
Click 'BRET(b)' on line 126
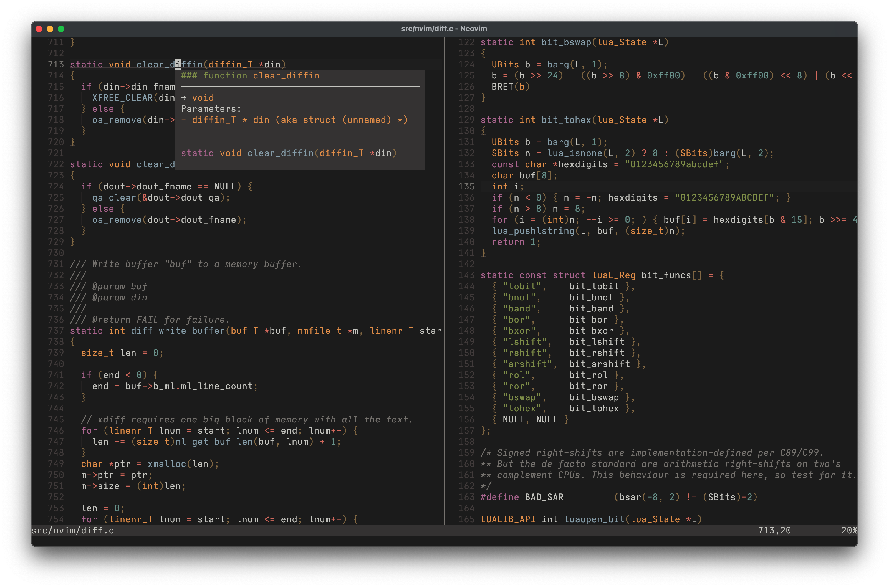(511, 87)
